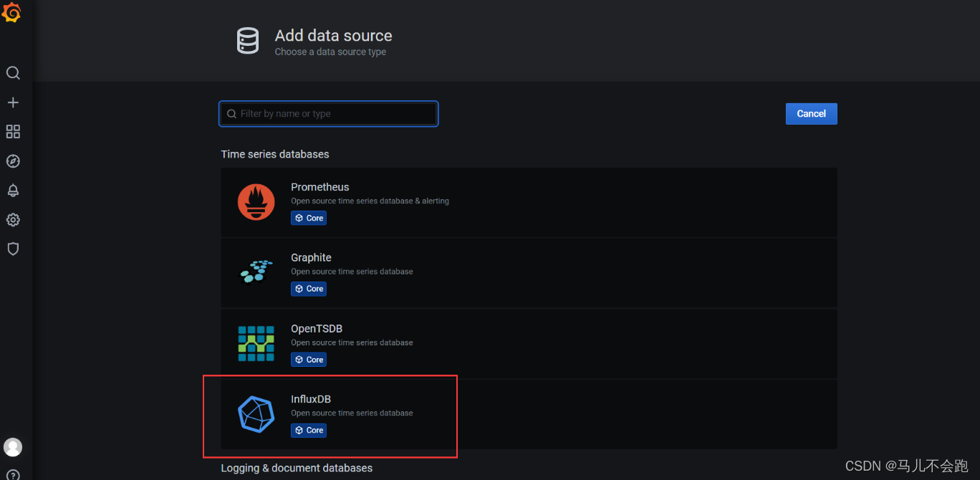The height and width of the screenshot is (480, 980).
Task: Open the Configuration gear icon
Action: coord(13,220)
